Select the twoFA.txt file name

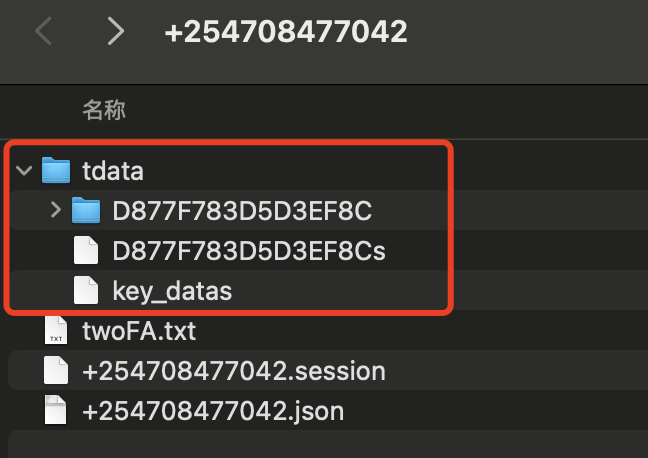pos(139,331)
